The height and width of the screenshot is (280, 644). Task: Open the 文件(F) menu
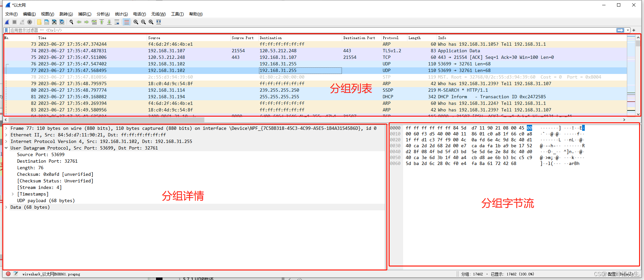tap(12, 14)
